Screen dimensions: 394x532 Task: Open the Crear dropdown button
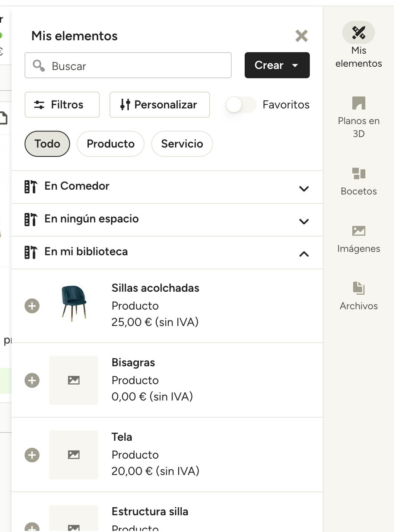coord(277,65)
